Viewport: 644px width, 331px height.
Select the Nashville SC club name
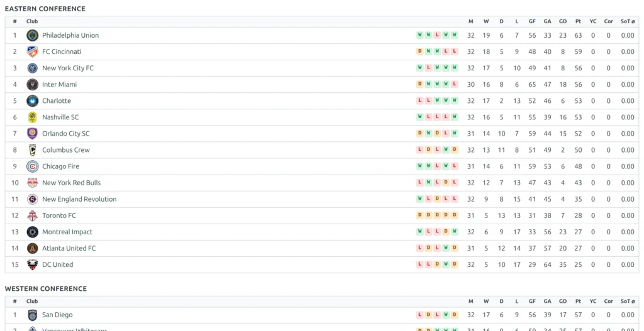(60, 117)
